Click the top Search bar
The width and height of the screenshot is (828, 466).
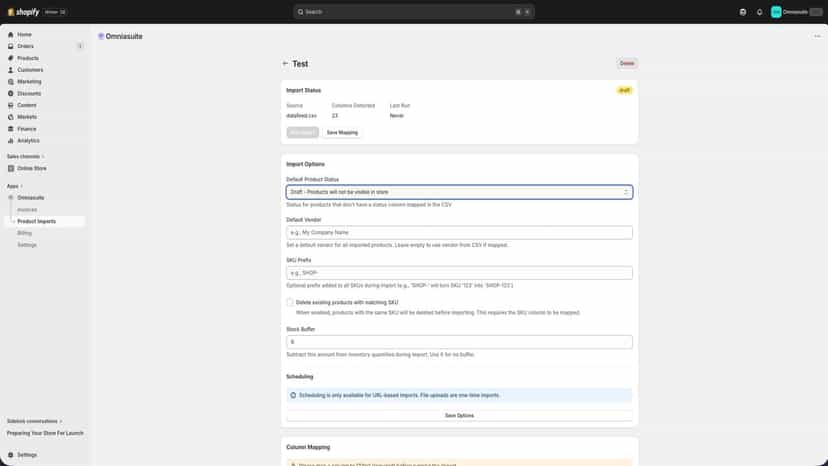pyautogui.click(x=413, y=12)
